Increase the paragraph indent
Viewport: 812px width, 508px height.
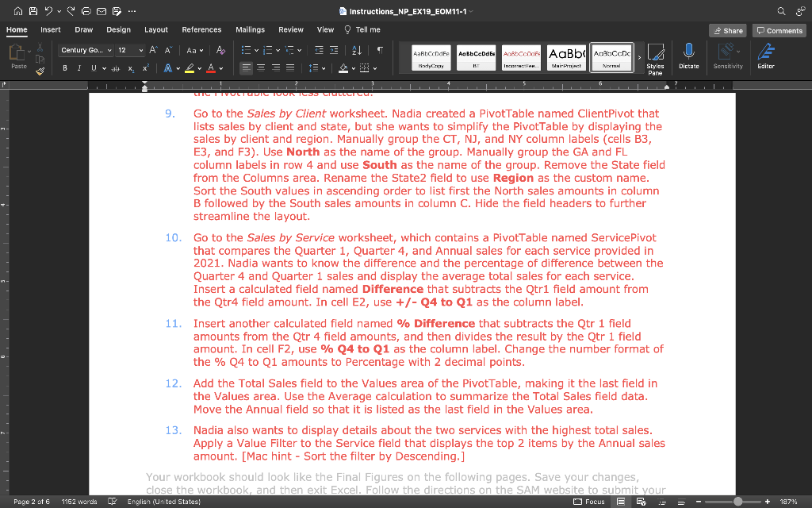tap(334, 50)
